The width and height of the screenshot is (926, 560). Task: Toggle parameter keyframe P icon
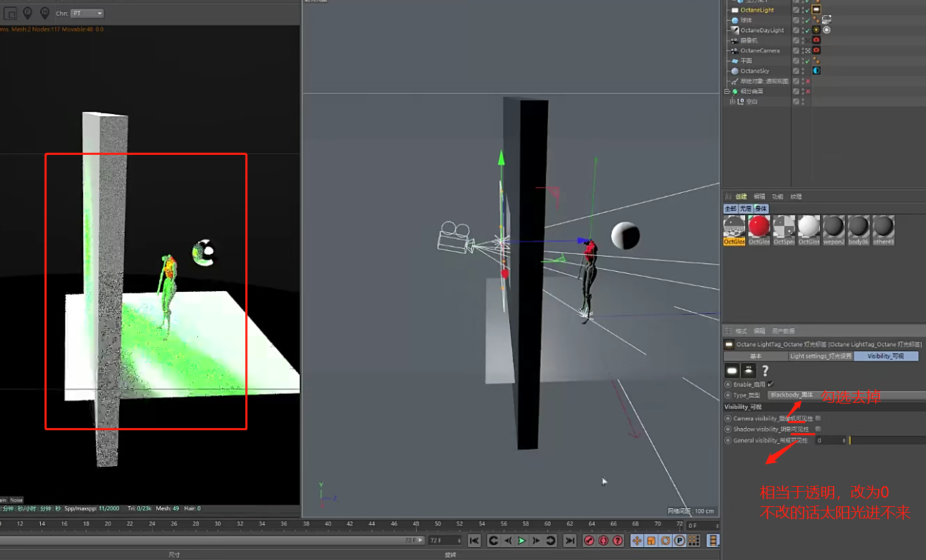[680, 541]
